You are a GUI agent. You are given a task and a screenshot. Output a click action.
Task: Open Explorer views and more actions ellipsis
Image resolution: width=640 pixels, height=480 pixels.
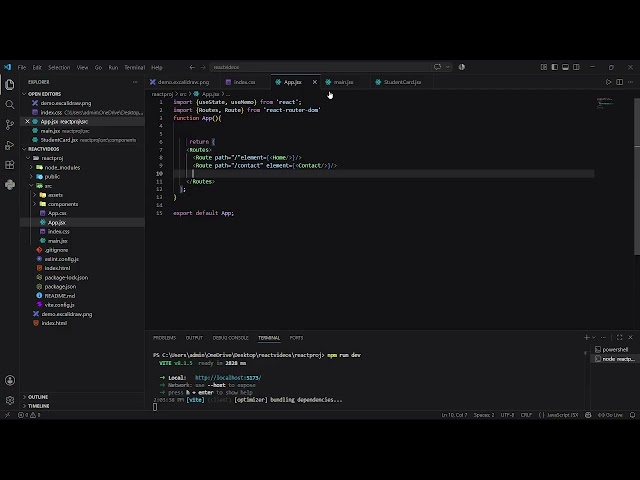135,82
